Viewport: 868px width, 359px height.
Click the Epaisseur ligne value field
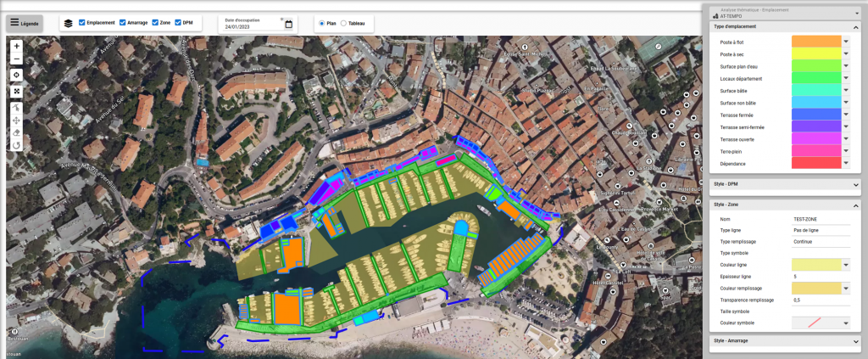coord(821,277)
